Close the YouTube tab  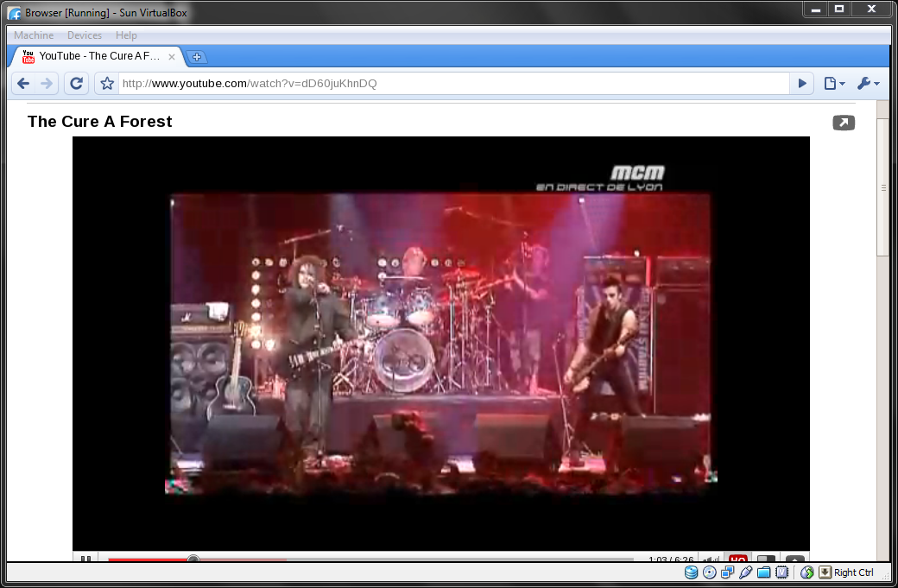click(171, 57)
